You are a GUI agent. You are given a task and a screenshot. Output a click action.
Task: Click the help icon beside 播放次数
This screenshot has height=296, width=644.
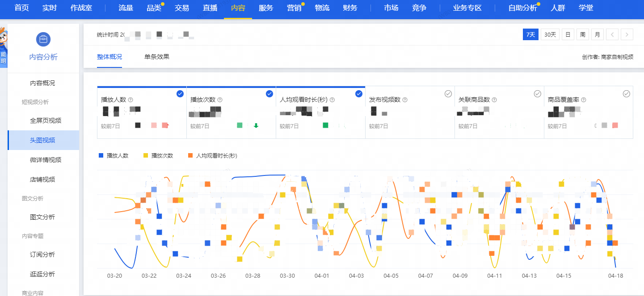(220, 100)
